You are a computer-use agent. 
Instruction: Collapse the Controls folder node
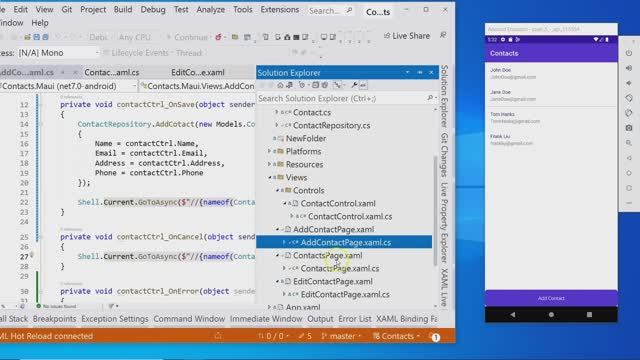[x=277, y=191]
